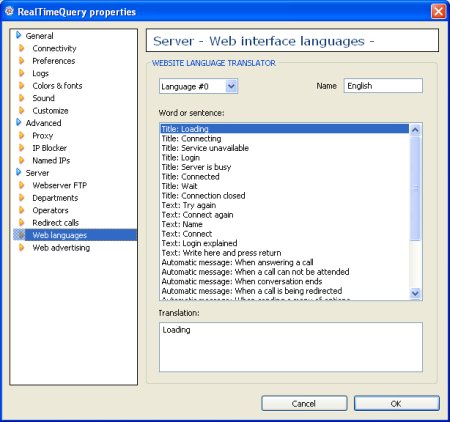Collapse the General tree section arrow
Screen dimensions: 450x422
(x=19, y=35)
